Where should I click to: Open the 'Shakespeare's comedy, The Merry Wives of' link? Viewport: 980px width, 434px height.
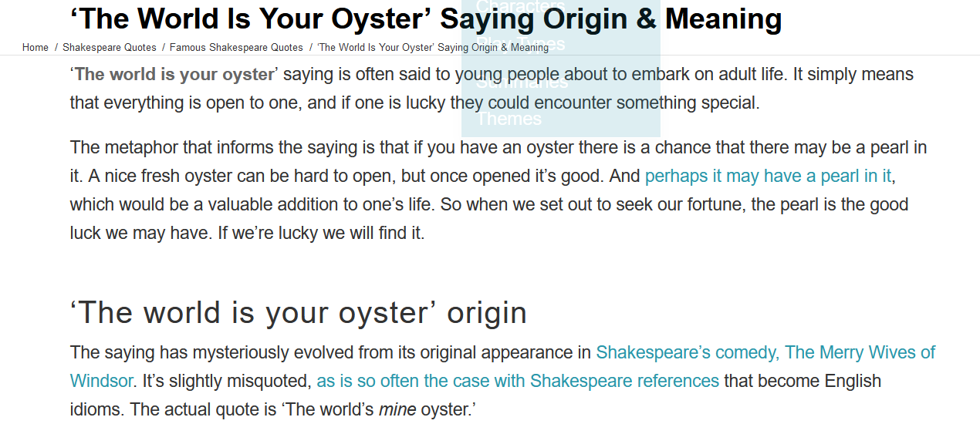tap(765, 352)
